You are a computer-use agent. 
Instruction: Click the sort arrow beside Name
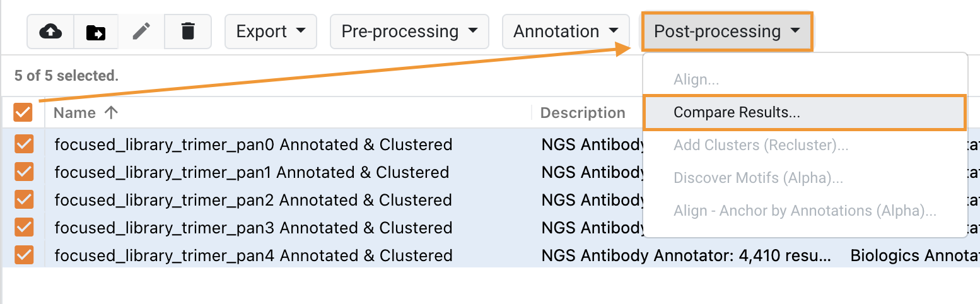(x=111, y=113)
